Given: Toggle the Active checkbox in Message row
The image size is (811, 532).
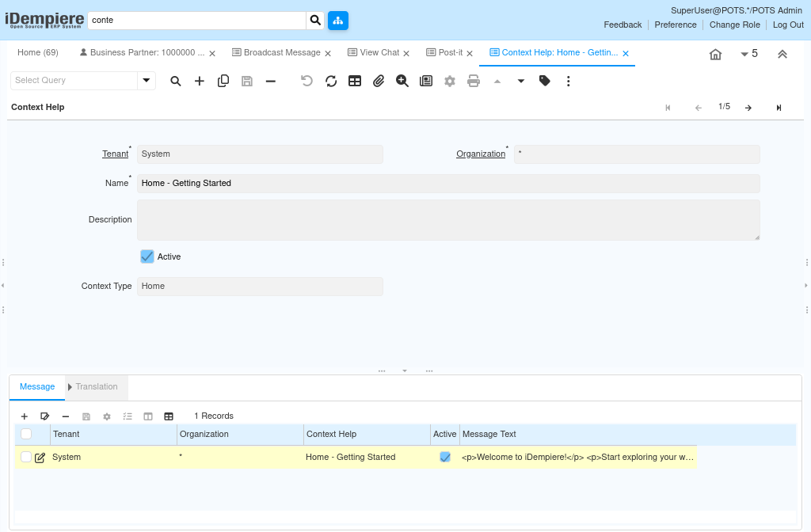Looking at the screenshot, I should (x=445, y=457).
